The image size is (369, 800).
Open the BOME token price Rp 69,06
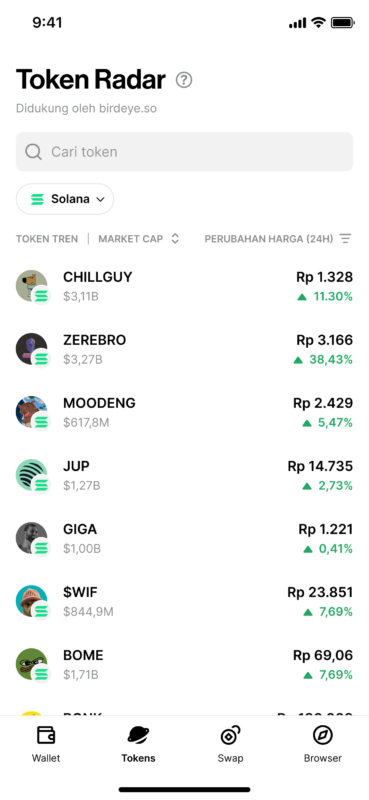pos(323,655)
